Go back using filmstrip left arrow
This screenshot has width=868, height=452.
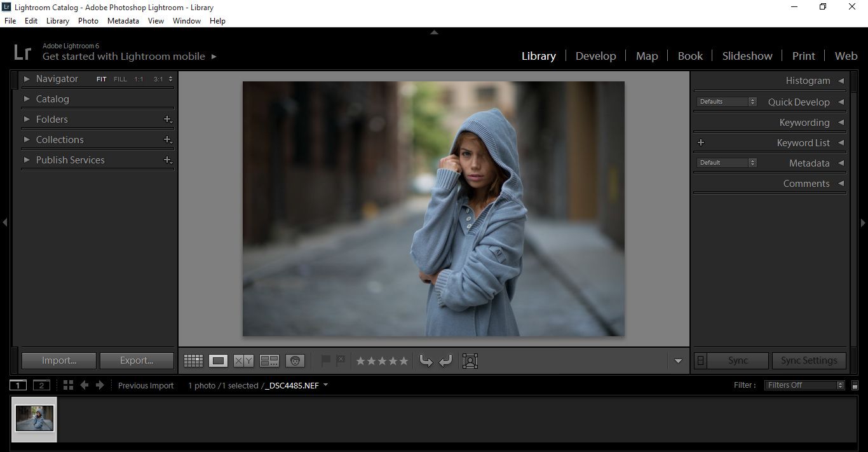[x=84, y=385]
